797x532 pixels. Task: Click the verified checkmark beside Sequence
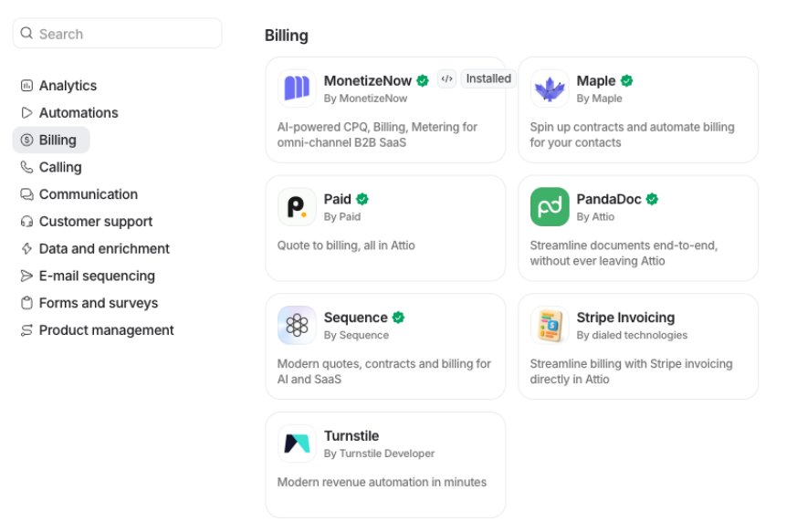coord(398,318)
